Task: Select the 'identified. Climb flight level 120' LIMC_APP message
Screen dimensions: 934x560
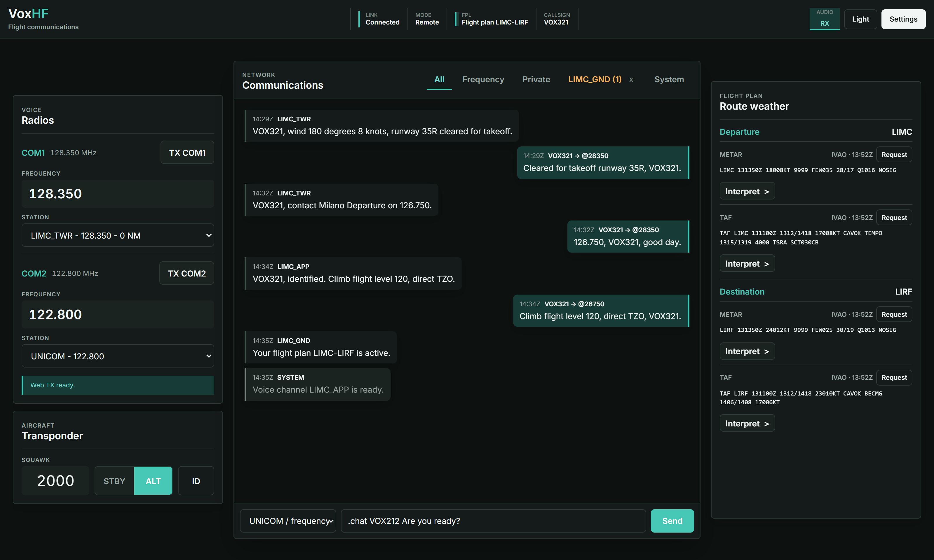Action: 353,273
